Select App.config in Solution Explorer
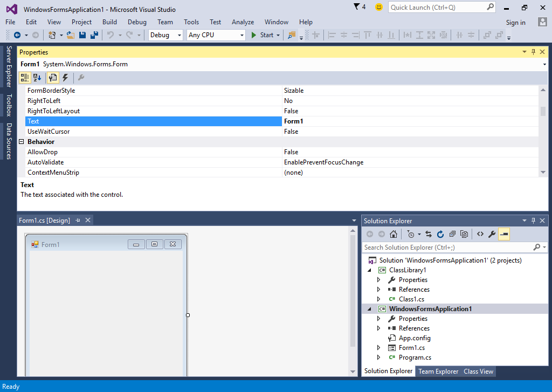This screenshot has height=392, width=552. pyautogui.click(x=415, y=338)
